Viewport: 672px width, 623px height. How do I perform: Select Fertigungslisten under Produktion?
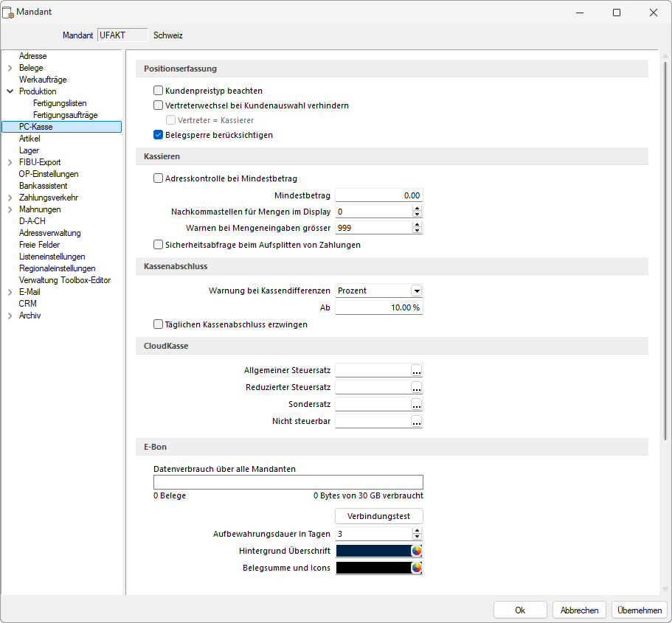coord(60,103)
